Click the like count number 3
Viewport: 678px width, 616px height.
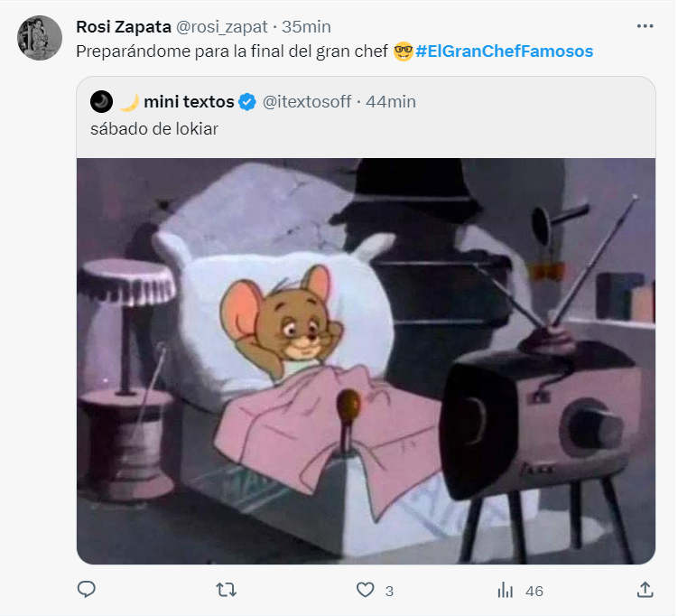[389, 591]
